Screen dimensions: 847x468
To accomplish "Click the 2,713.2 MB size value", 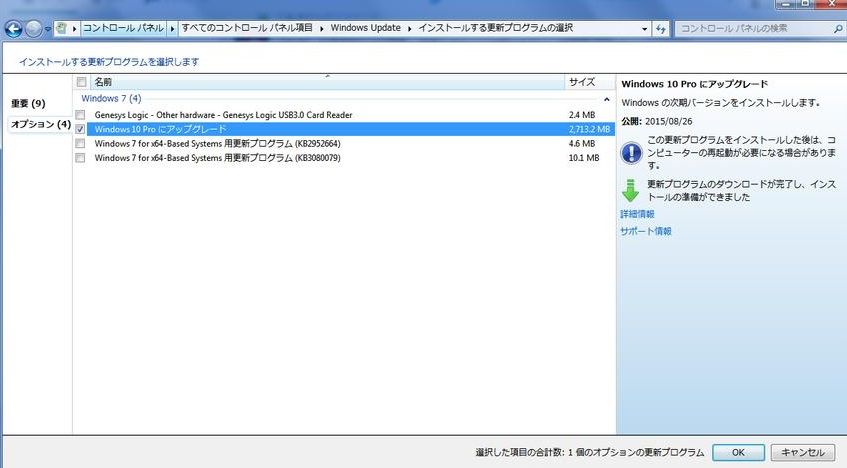I will [589, 129].
